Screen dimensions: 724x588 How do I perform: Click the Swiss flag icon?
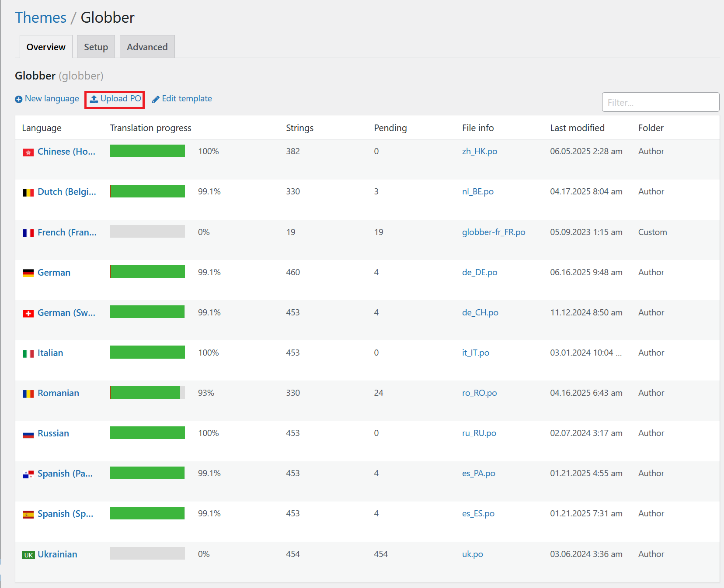click(x=28, y=314)
